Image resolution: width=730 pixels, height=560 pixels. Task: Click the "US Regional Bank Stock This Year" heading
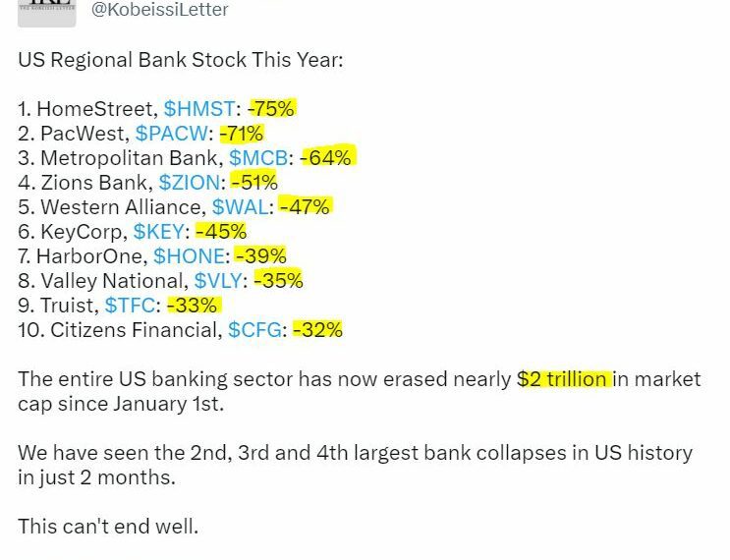click(180, 60)
